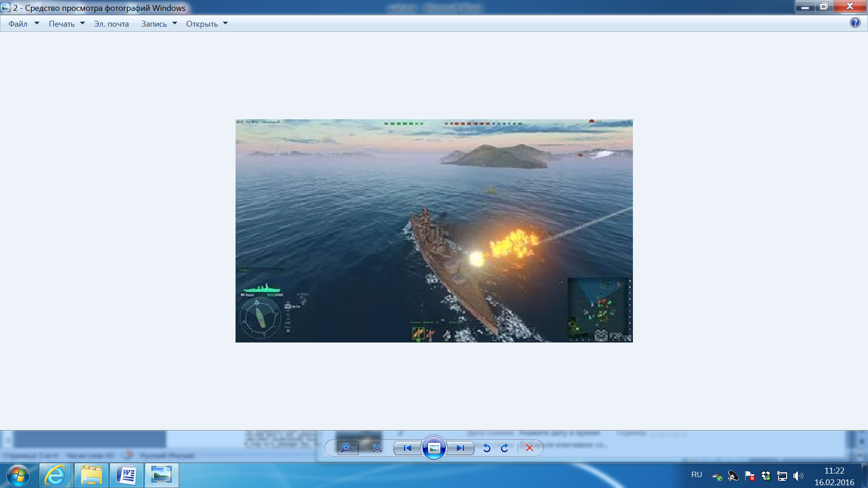Open safely remove hardware tray icon
868x488 pixels.
[x=717, y=476]
